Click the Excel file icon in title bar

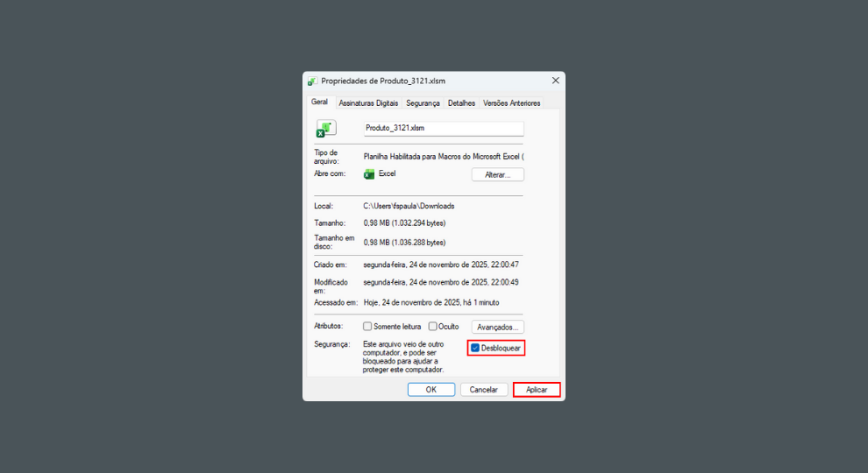313,81
